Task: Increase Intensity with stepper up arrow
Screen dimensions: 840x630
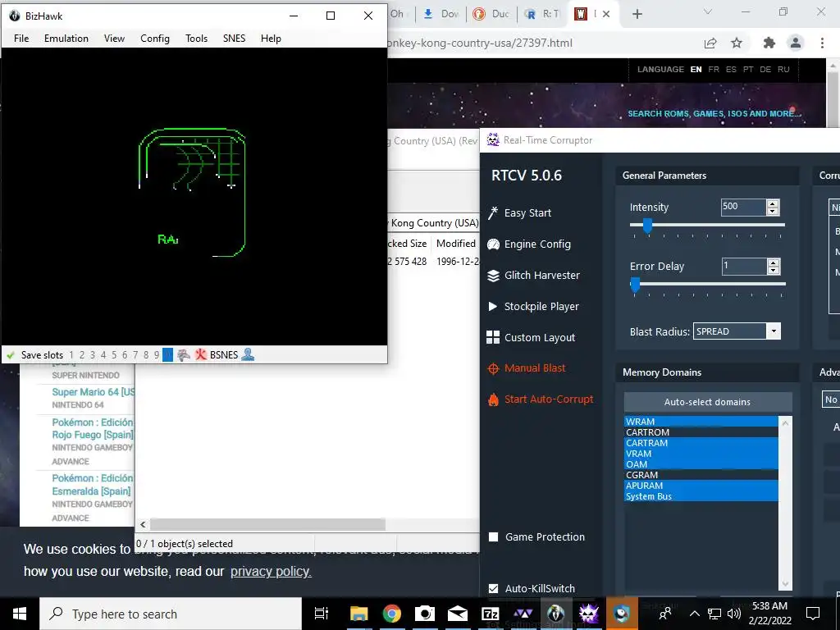Action: [x=773, y=203]
